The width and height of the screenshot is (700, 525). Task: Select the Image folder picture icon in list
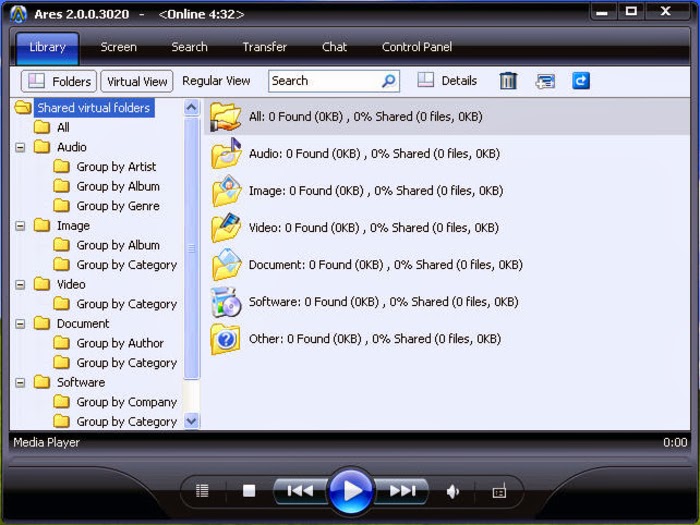(226, 191)
